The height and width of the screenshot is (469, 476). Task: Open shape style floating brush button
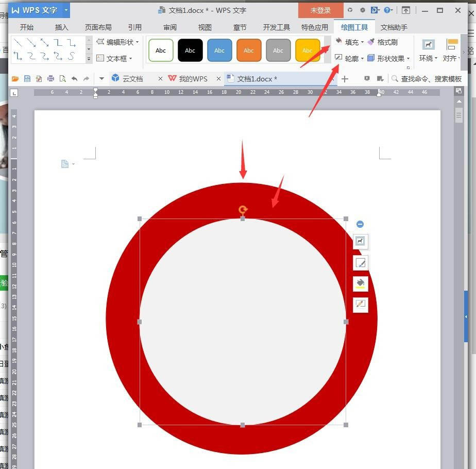tap(360, 263)
